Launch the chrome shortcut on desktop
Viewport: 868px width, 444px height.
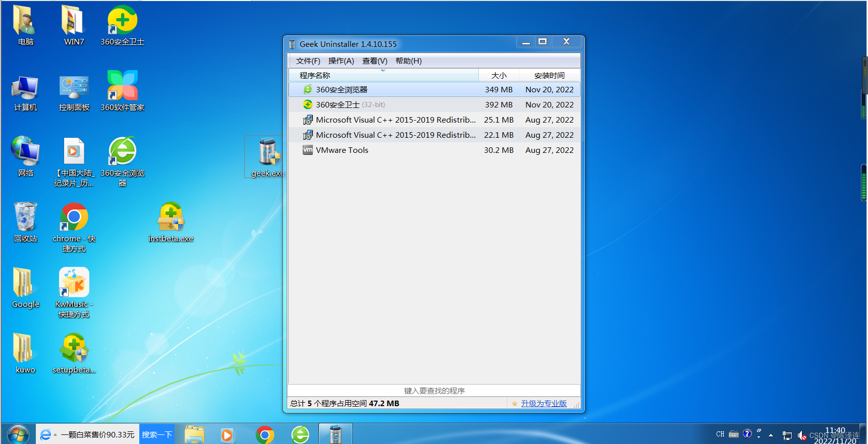pos(74,227)
